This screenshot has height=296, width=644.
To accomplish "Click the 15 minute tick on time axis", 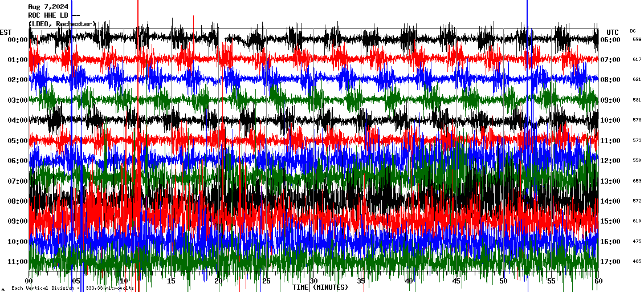I will click(x=172, y=282).
